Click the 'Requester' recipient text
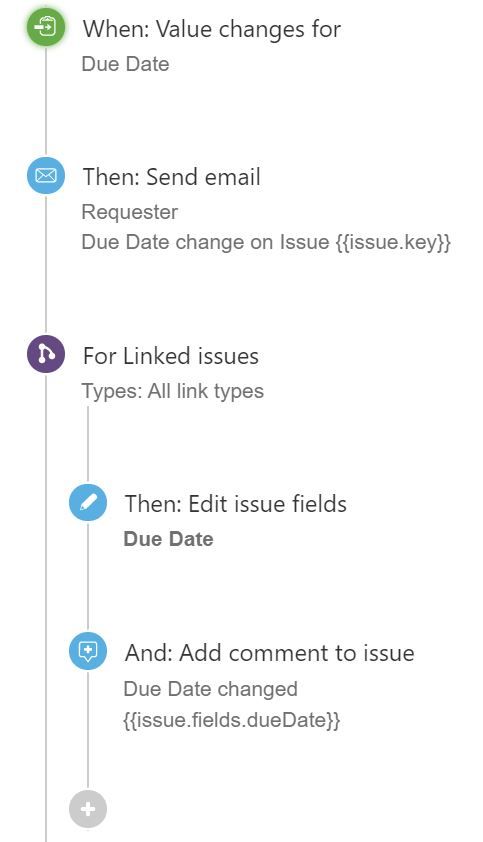The image size is (483, 842). coord(129,212)
